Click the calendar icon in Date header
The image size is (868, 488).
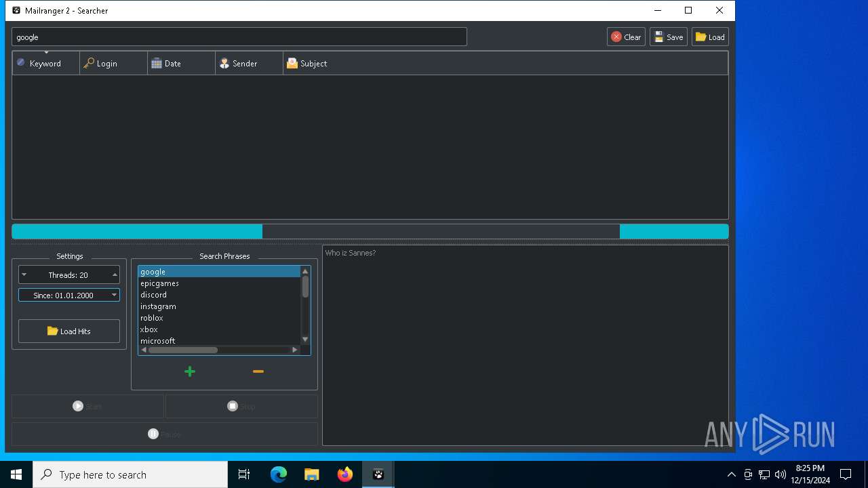[157, 63]
